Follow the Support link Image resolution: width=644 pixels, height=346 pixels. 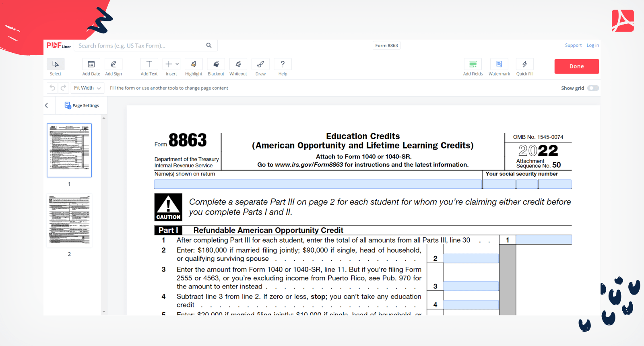point(573,45)
